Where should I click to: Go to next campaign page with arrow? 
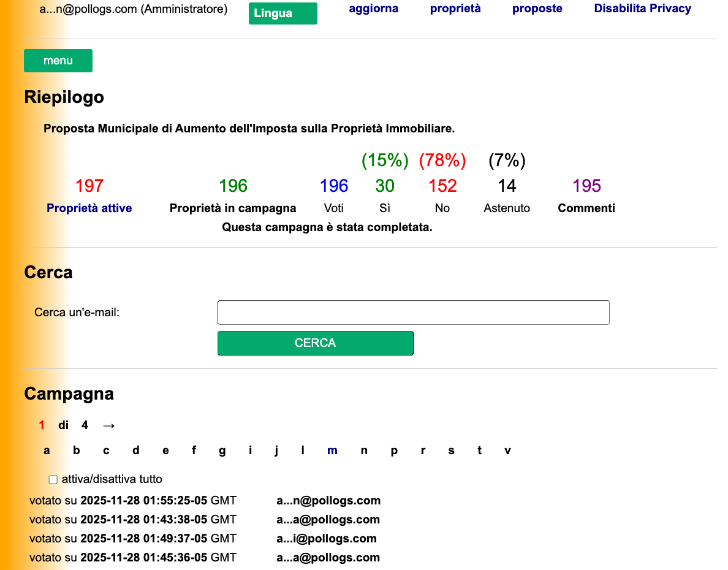(109, 424)
